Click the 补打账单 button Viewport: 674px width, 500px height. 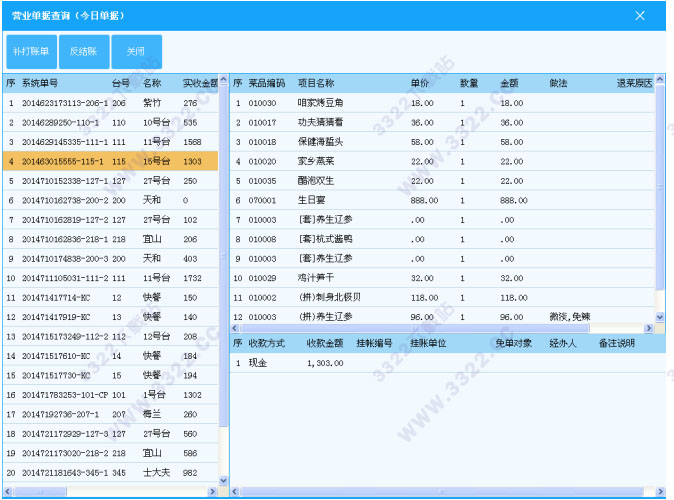click(x=31, y=52)
